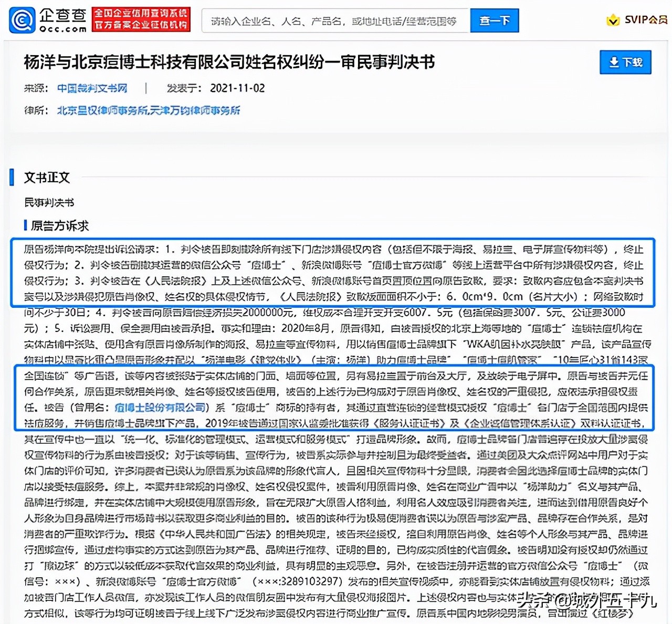
Task: Click inside the company search input field
Action: click(x=336, y=20)
